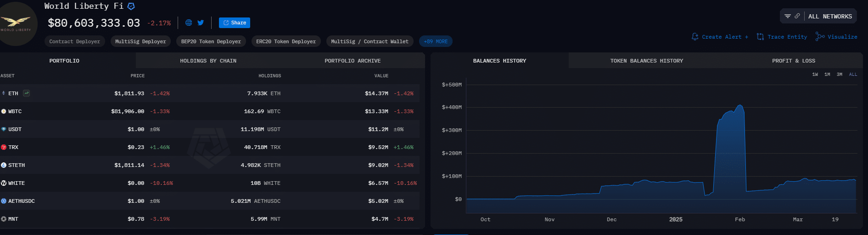
Task: Open the website globe icon
Action: click(x=189, y=23)
